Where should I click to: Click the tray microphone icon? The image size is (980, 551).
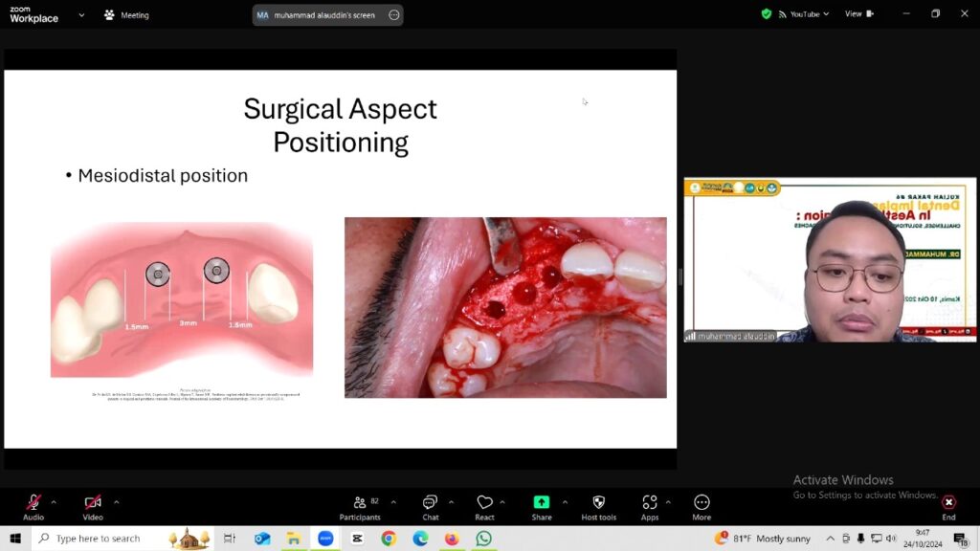click(x=860, y=539)
